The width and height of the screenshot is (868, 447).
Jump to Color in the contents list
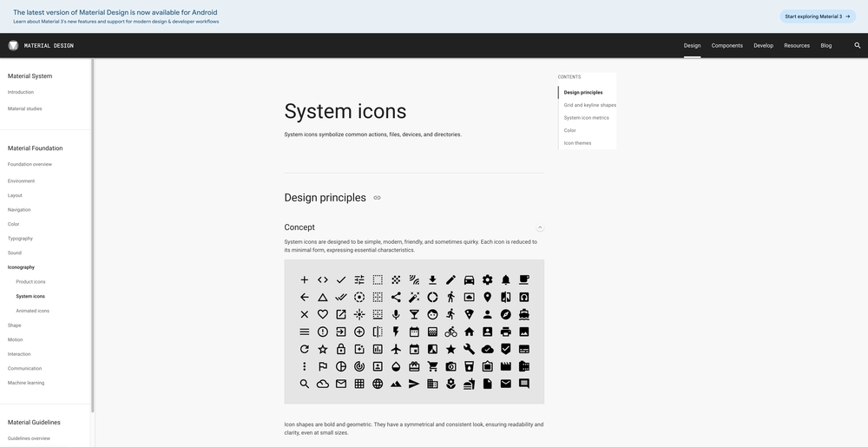click(x=569, y=130)
